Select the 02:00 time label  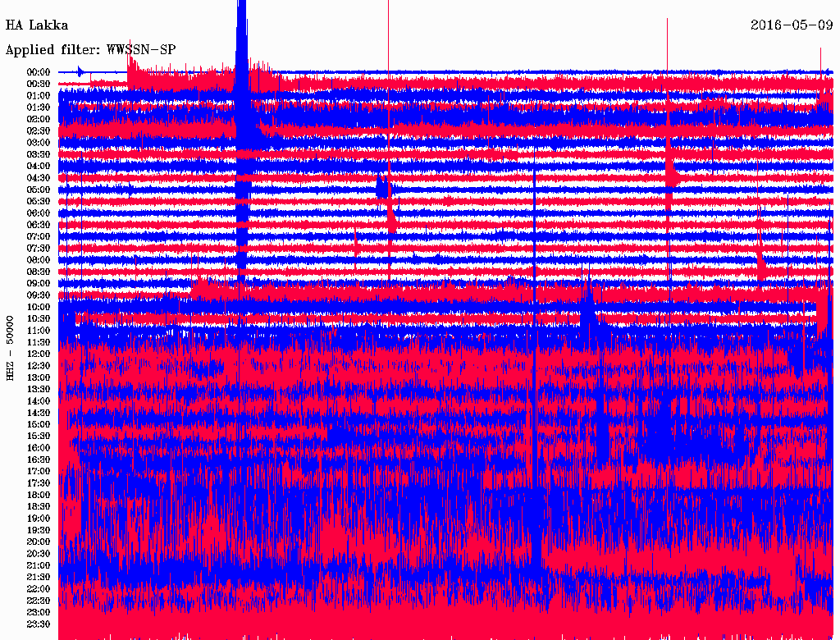click(39, 119)
